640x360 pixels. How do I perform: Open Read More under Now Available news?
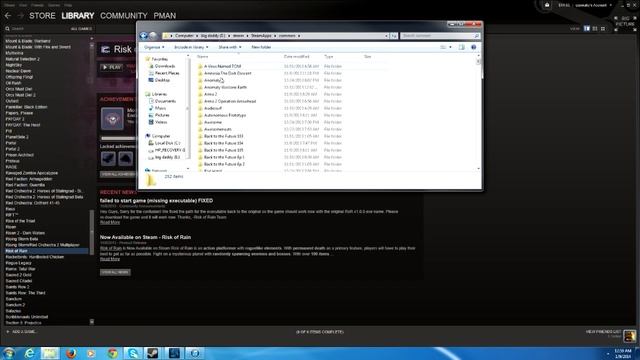point(110,259)
